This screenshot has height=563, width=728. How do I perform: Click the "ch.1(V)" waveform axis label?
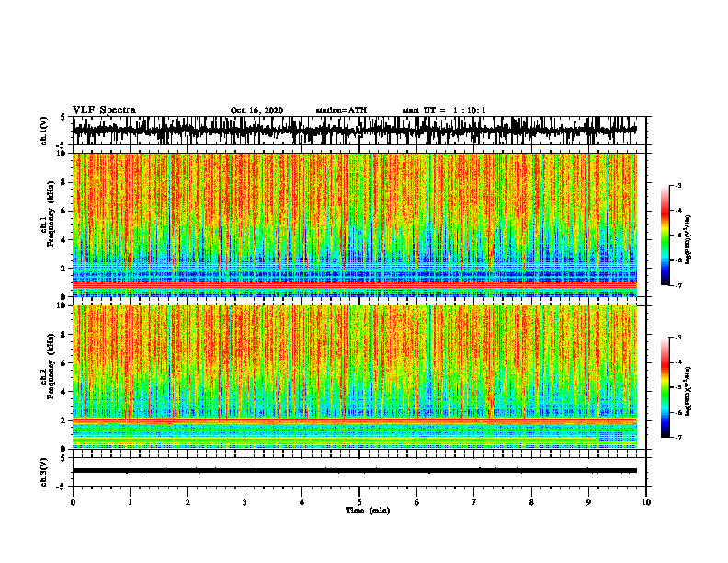tap(44, 131)
